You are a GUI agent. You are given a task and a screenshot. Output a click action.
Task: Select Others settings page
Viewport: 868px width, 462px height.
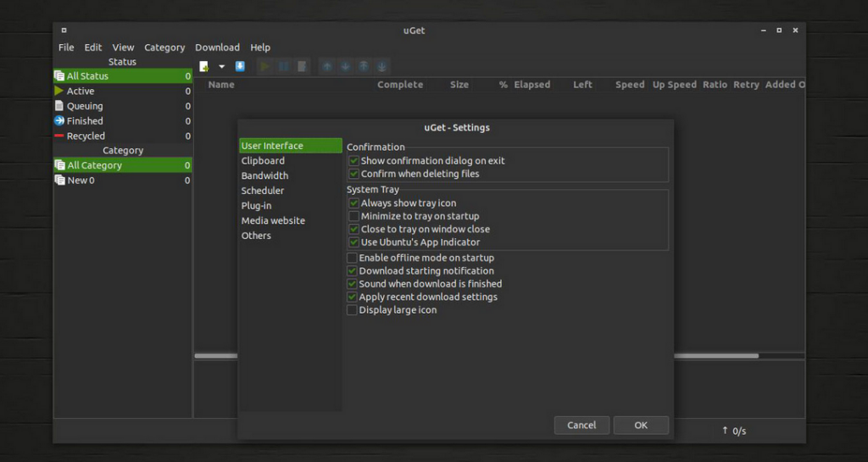click(x=291, y=235)
